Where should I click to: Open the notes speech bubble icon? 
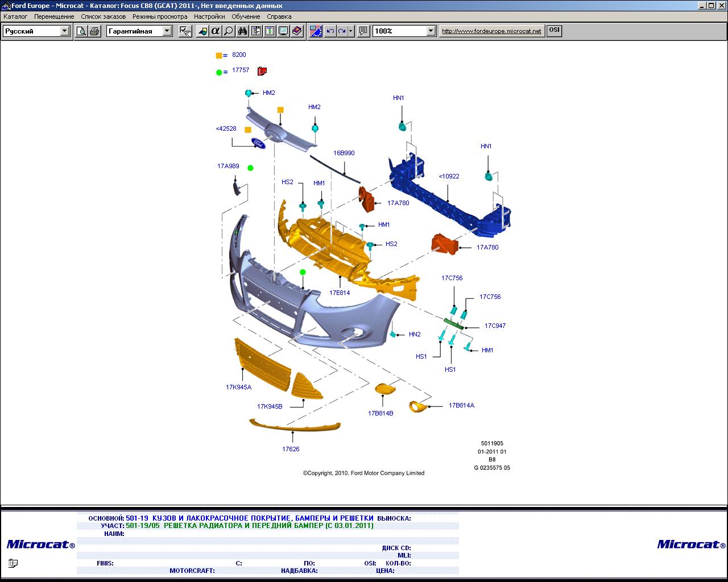tap(363, 31)
